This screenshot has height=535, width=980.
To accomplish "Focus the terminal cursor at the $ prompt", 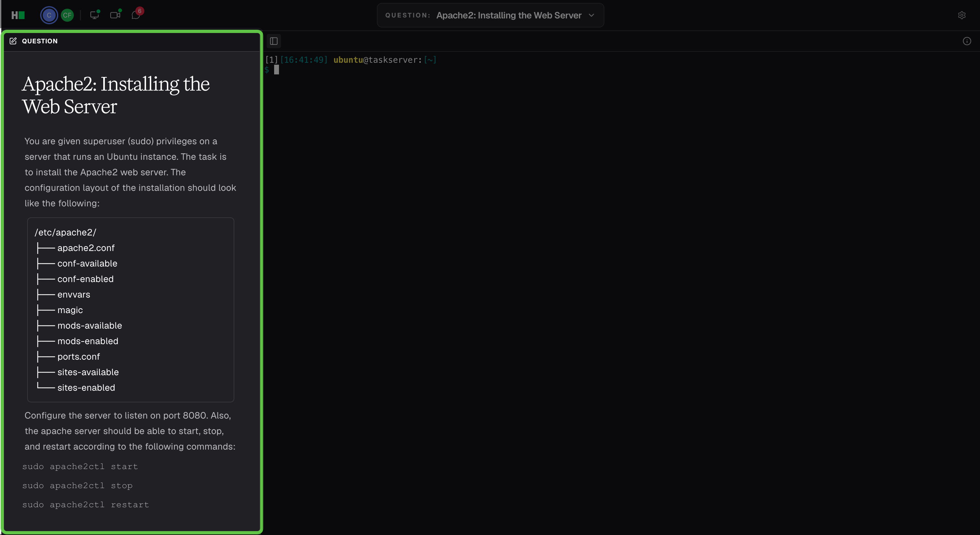I will click(x=277, y=70).
